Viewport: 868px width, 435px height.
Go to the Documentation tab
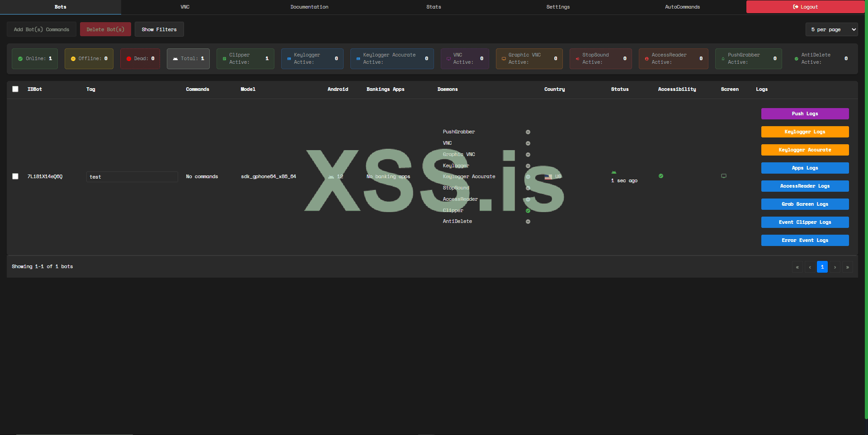309,7
